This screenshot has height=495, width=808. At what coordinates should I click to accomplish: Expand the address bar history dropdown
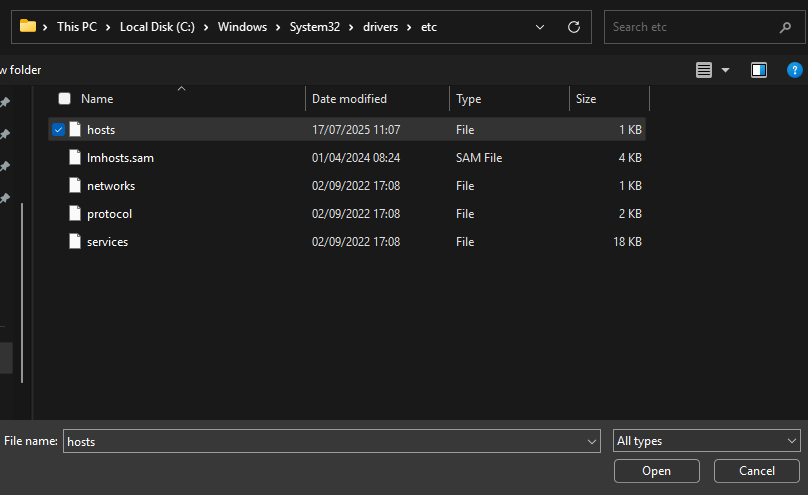pyautogui.click(x=540, y=27)
